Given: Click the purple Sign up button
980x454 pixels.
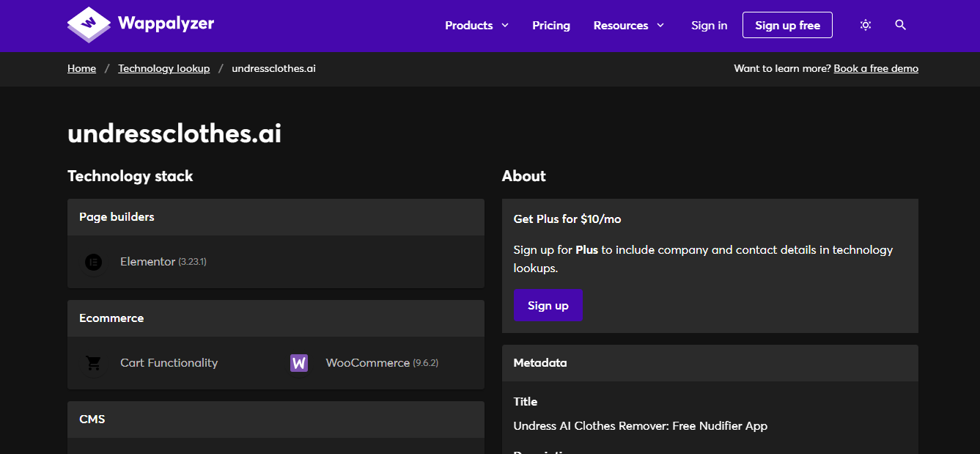Looking at the screenshot, I should point(548,305).
